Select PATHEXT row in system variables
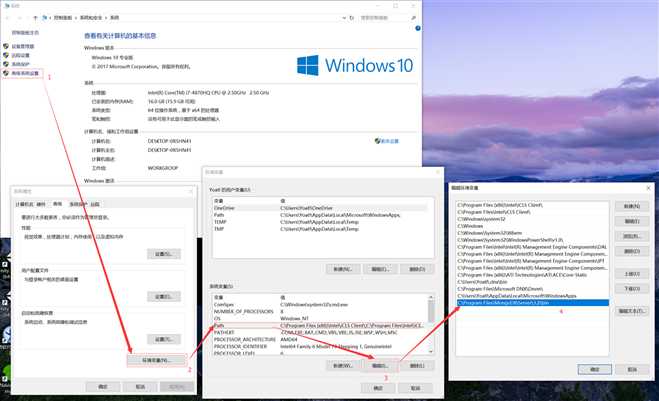The height and width of the screenshot is (401, 659). 319,332
